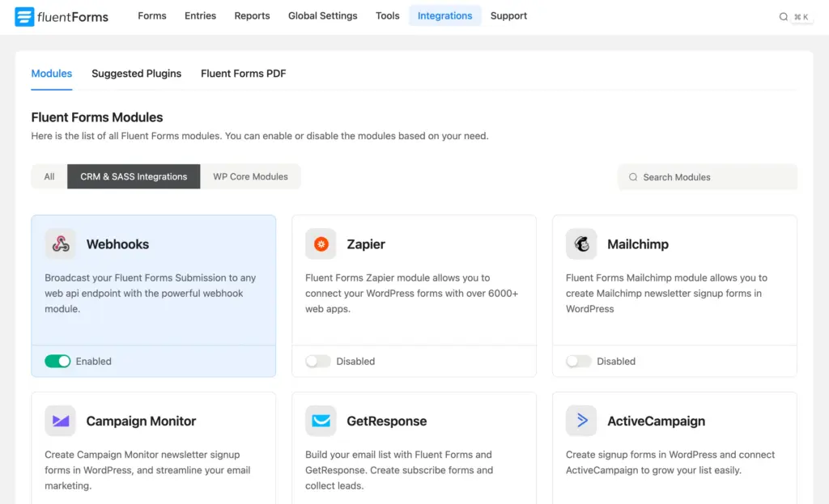Switch to the Modules tab

(x=51, y=74)
